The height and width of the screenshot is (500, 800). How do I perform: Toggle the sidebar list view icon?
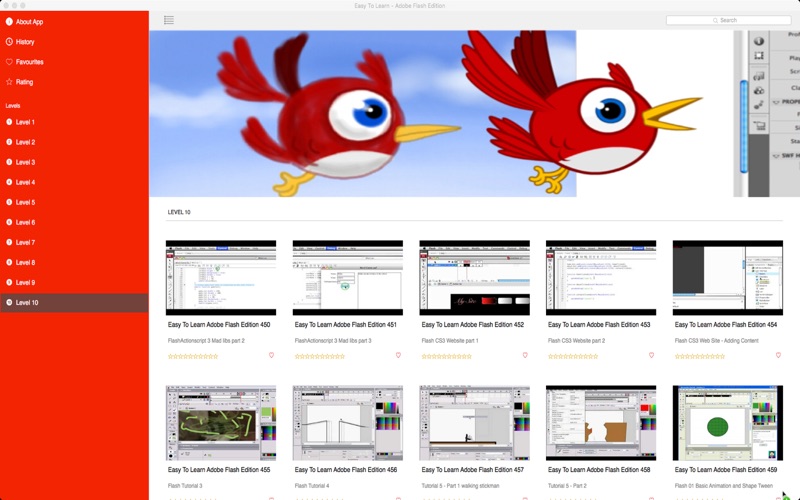pyautogui.click(x=169, y=20)
